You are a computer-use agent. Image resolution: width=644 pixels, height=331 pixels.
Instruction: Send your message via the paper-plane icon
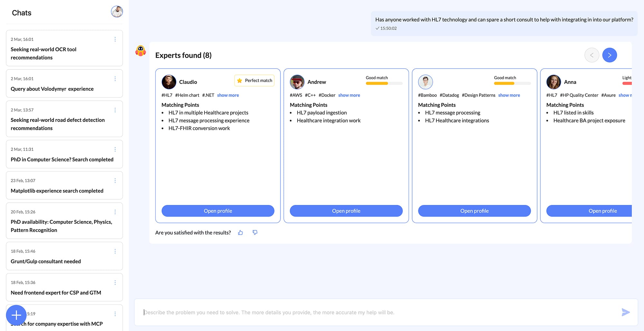click(626, 312)
